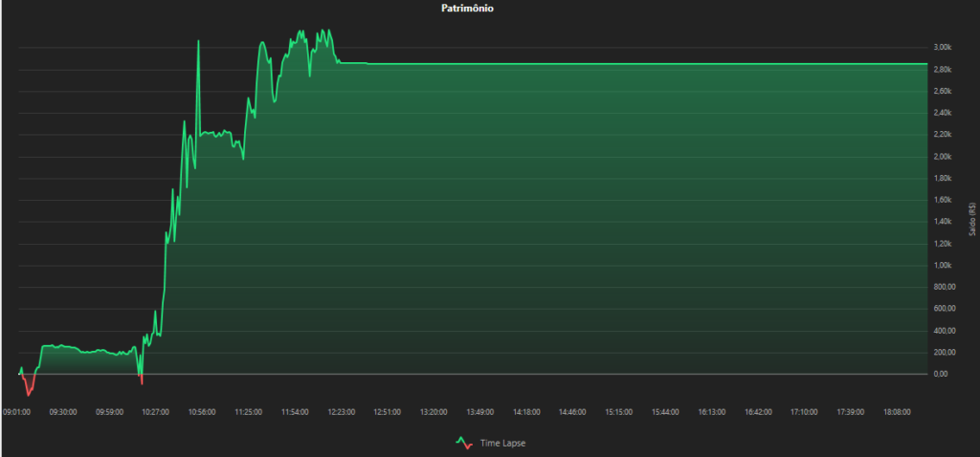The width and height of the screenshot is (980, 457).
Task: Click the 1,80k y-axis value
Action: tap(943, 179)
